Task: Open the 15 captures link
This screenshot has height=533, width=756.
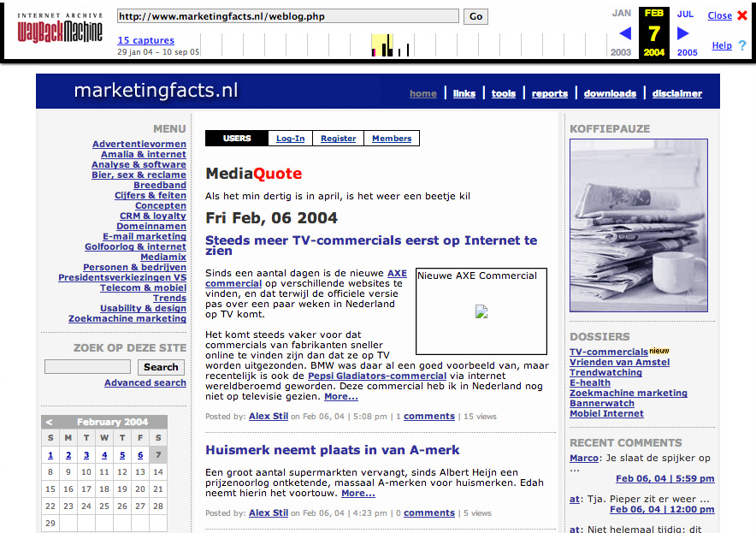Action: [x=145, y=40]
